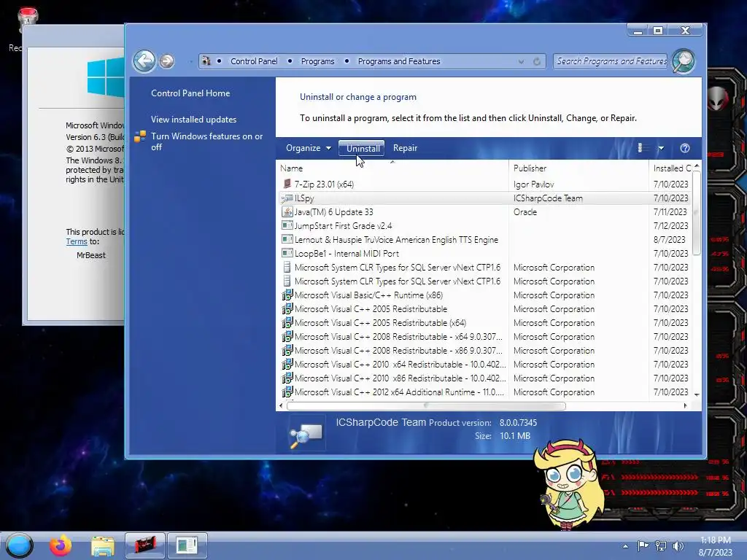Click the ILSpy program icon

pyautogui.click(x=287, y=198)
